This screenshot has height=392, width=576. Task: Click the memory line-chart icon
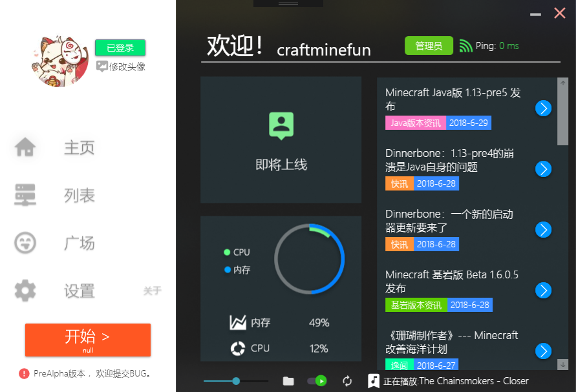coord(238,323)
